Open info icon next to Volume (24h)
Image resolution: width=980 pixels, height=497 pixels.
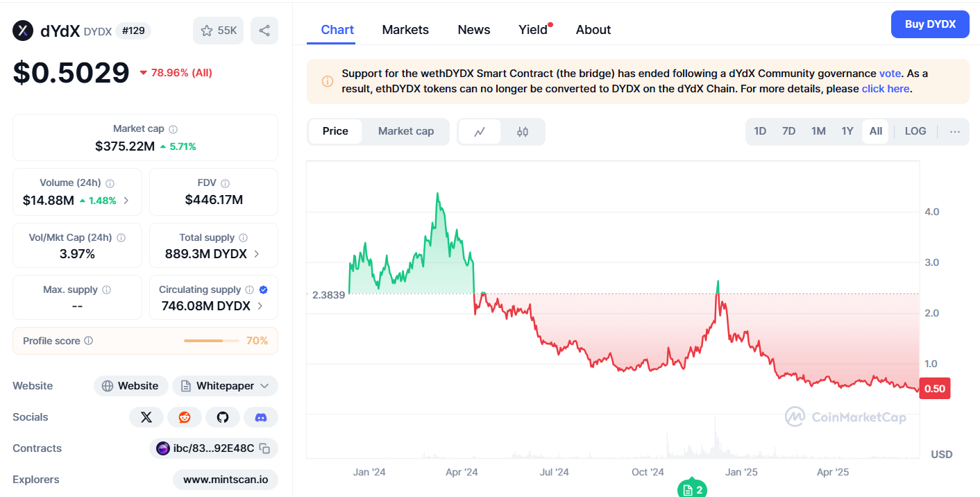click(110, 183)
